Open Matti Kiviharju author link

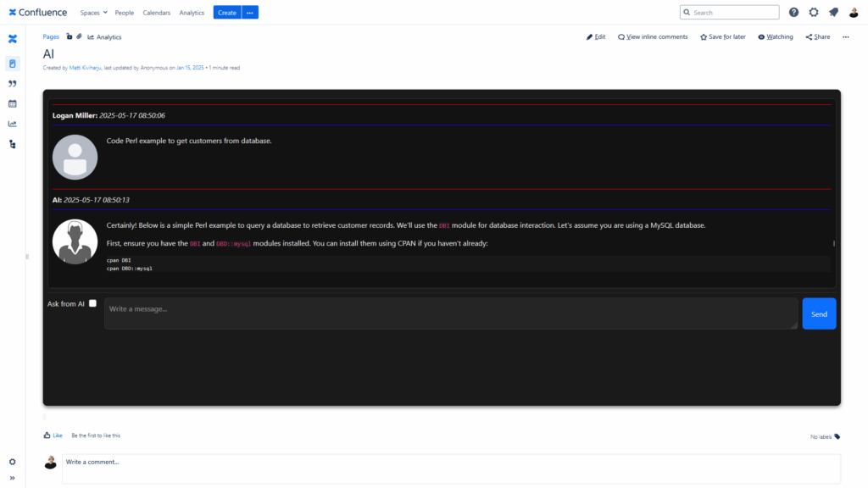tap(85, 68)
